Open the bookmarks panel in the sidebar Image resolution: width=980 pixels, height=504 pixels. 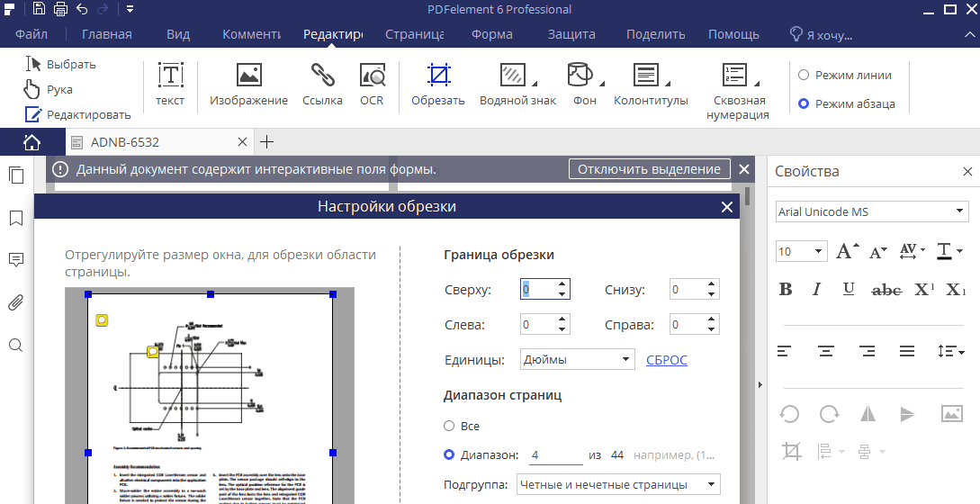click(15, 218)
